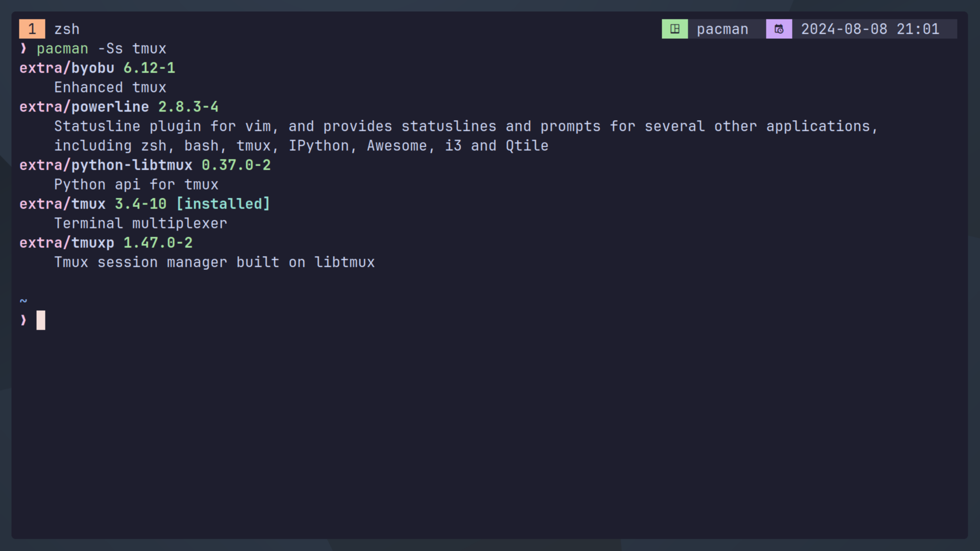
Task: Click the extra/tmuxp package name
Action: [67, 243]
